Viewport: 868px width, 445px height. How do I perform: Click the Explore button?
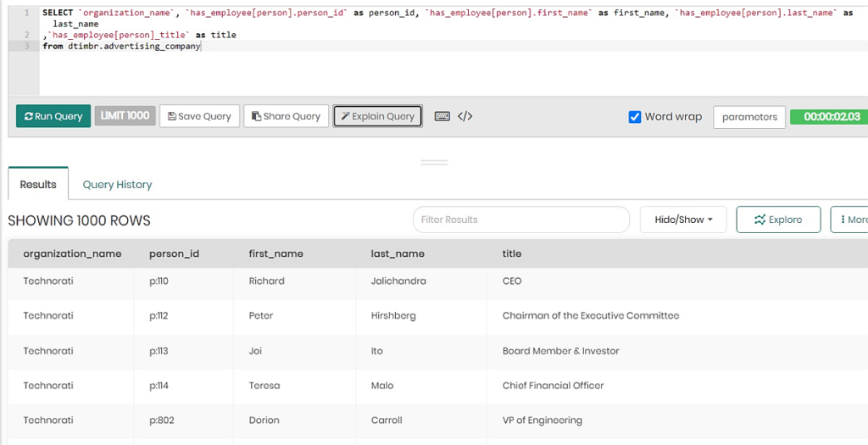[778, 220]
